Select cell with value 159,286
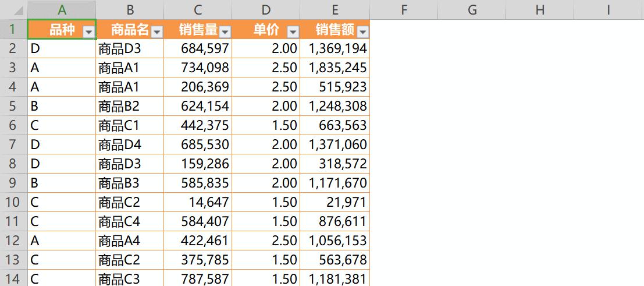The width and height of the screenshot is (644, 286). pos(198,164)
